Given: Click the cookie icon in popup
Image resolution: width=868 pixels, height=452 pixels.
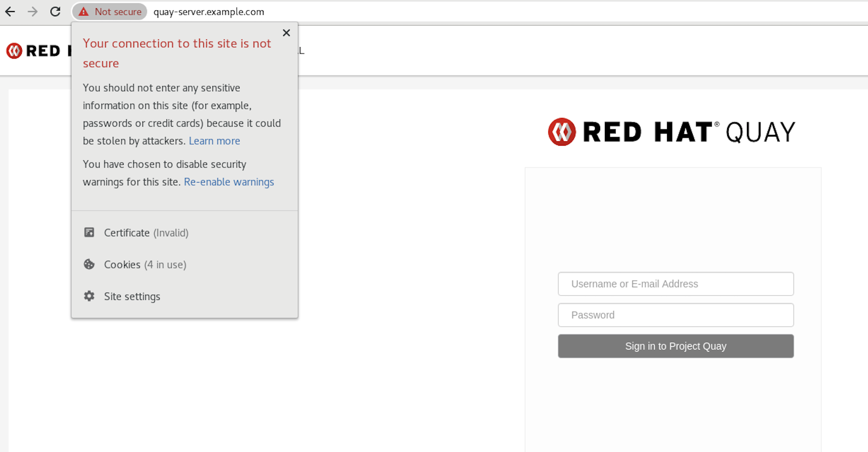Looking at the screenshot, I should tap(89, 264).
